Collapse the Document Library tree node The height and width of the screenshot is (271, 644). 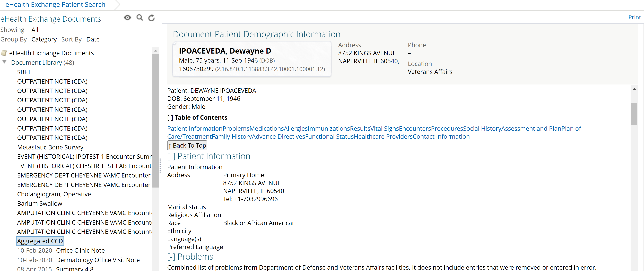(4, 62)
